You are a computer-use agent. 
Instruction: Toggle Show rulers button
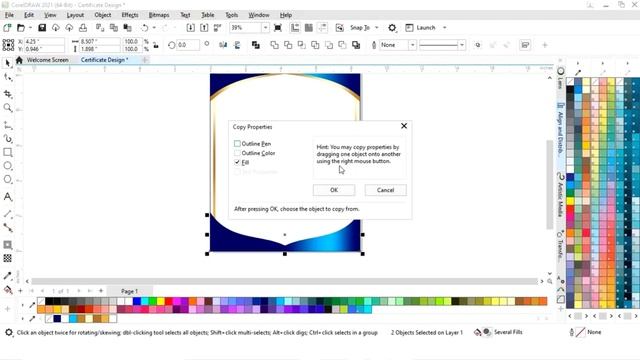click(x=295, y=28)
